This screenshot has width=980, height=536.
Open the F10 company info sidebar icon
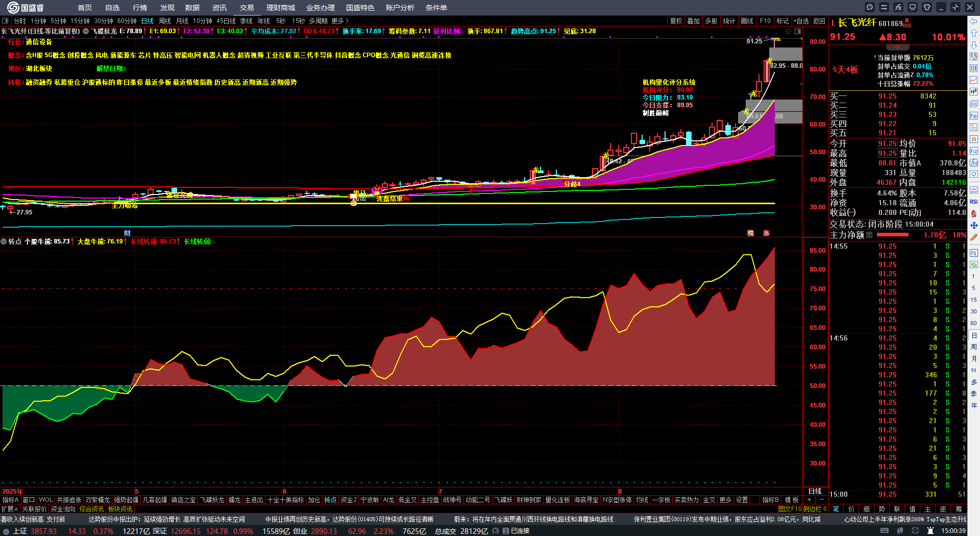[x=974, y=116]
